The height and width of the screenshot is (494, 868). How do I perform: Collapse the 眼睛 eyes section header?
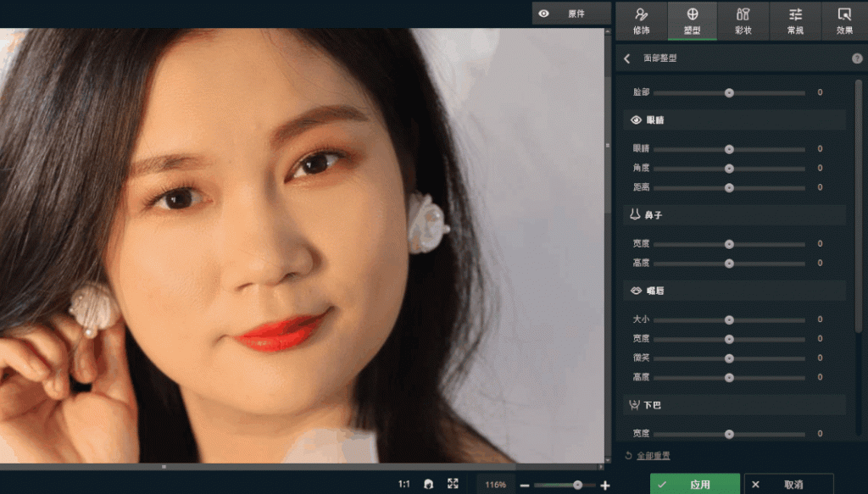(734, 120)
